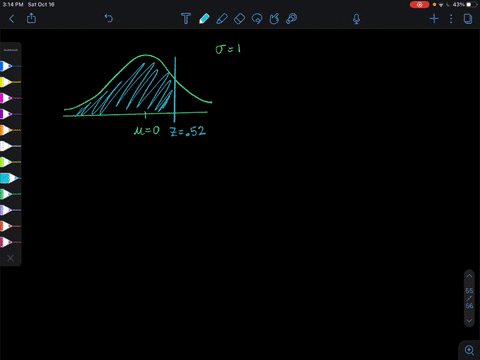Image resolution: width=480 pixels, height=360 pixels.
Task: Pick the yellow pen preset
Action: point(10,82)
